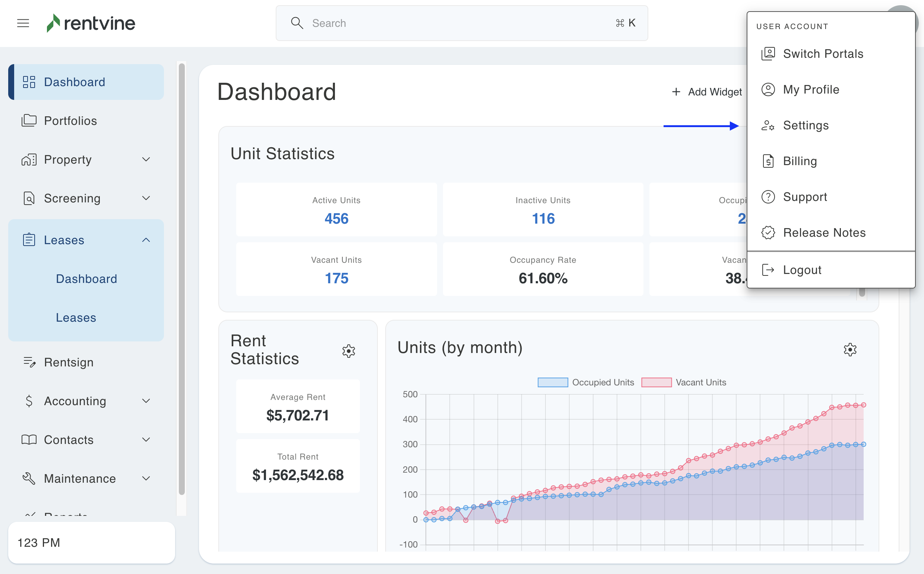Click the Billing document icon
Image resolution: width=924 pixels, height=574 pixels.
pos(768,161)
